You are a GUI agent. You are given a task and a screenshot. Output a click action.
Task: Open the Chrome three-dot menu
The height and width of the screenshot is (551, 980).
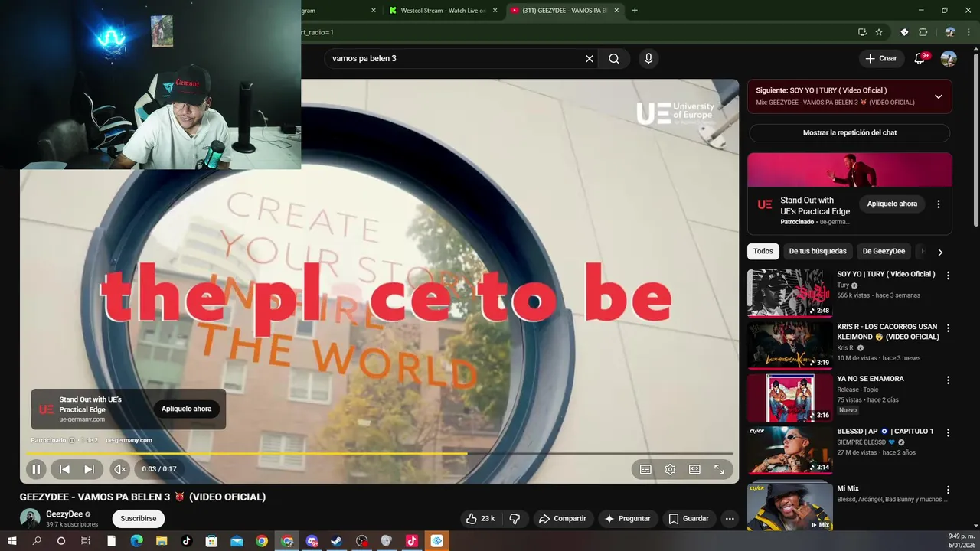pos(969,32)
